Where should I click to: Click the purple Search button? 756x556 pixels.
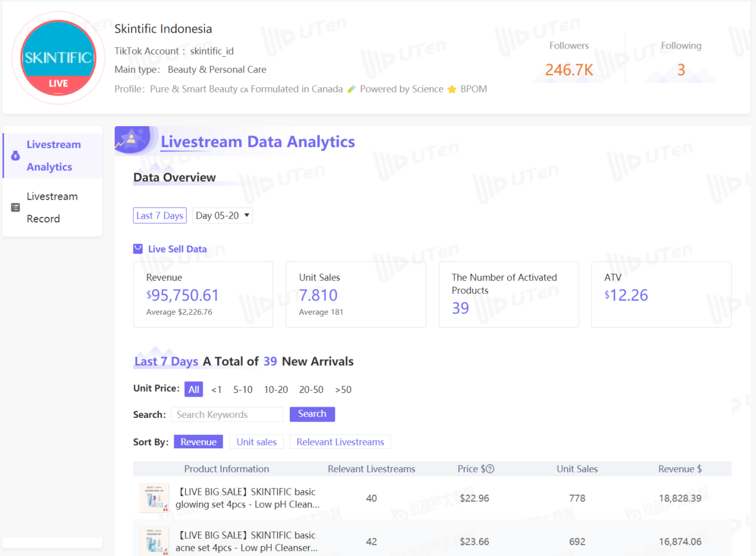click(x=312, y=414)
